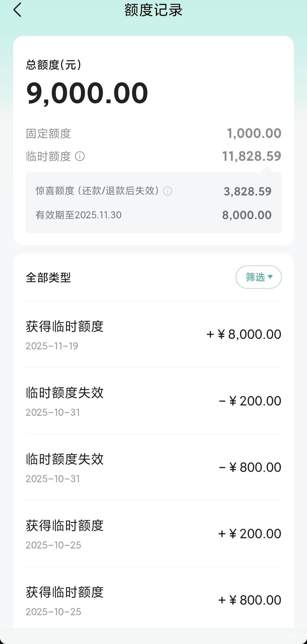Tap the 额度记录 page title
This screenshot has height=644, width=307.
click(153, 10)
